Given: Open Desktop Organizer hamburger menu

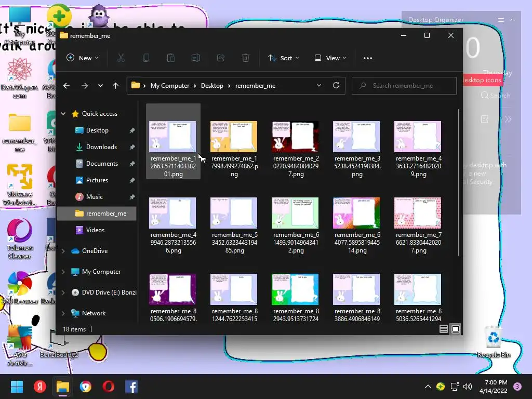Looking at the screenshot, I should 501,20.
